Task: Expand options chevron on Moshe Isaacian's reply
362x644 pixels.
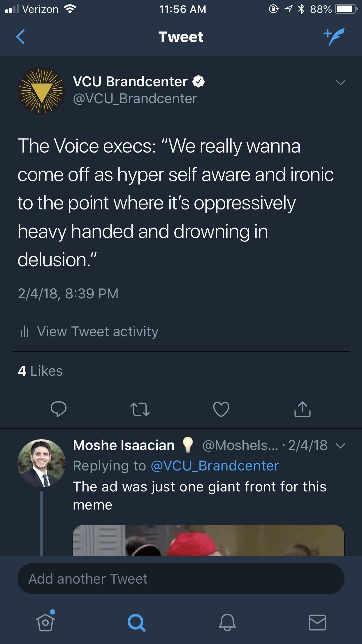Action: [340, 446]
